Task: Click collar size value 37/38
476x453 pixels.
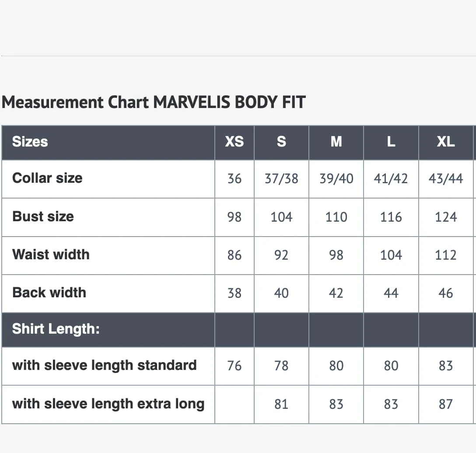Action: point(281,178)
